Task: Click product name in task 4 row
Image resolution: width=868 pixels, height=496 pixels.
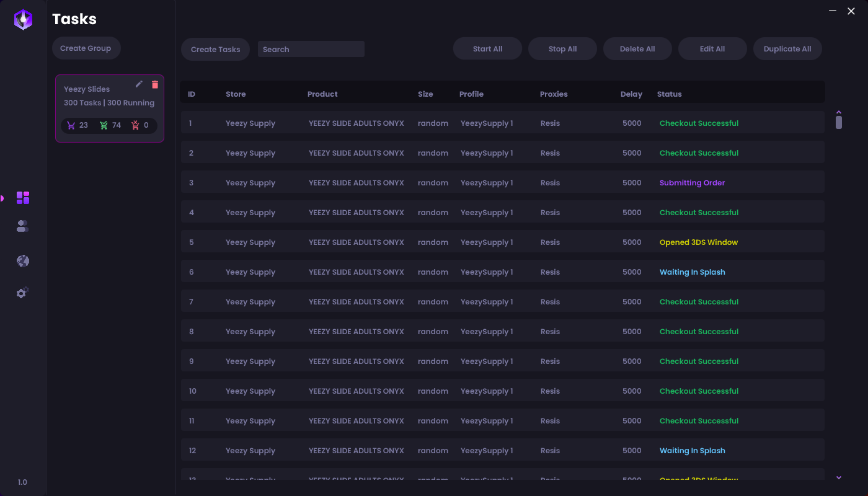Action: point(356,213)
